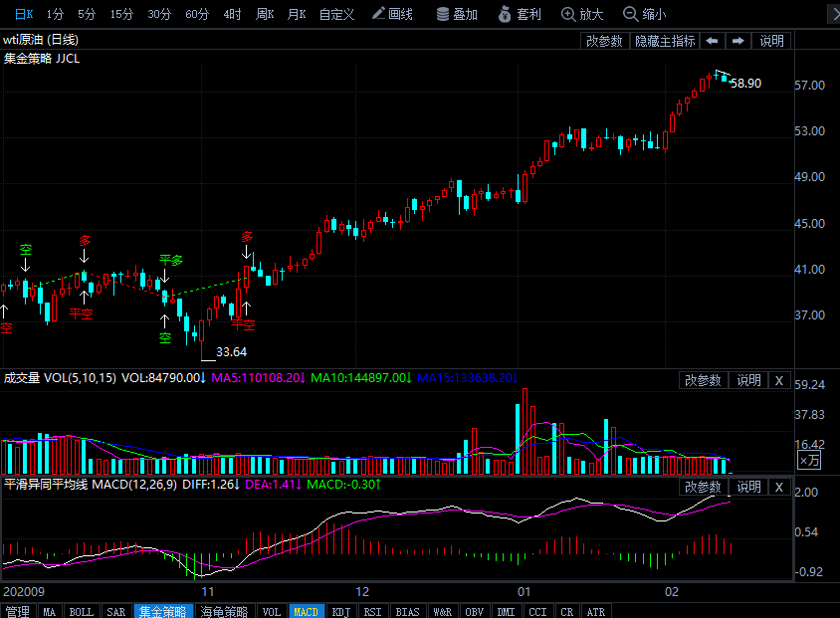Click 说明 in the MACD panel

(748, 487)
